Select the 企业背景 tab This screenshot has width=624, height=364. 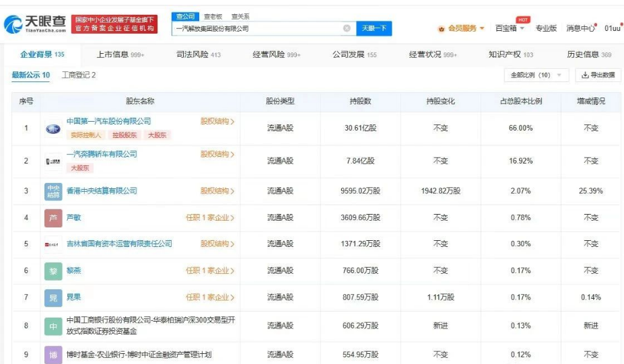[42, 54]
